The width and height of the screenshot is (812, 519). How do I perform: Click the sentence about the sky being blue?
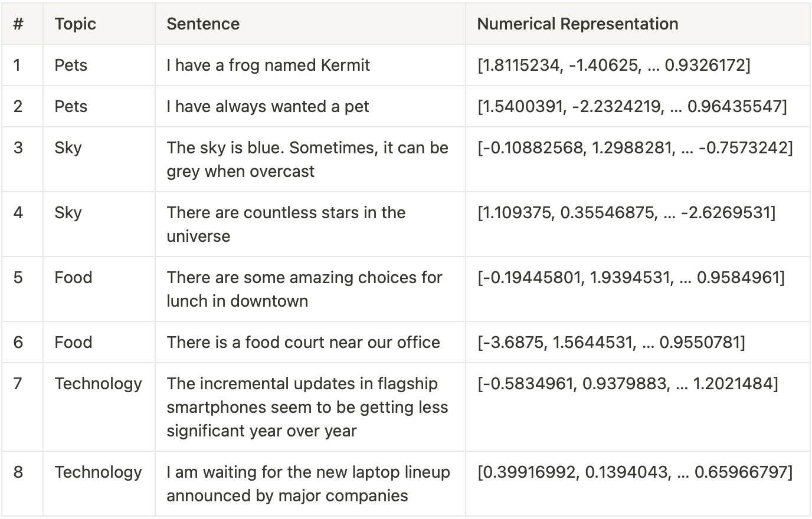(307, 159)
